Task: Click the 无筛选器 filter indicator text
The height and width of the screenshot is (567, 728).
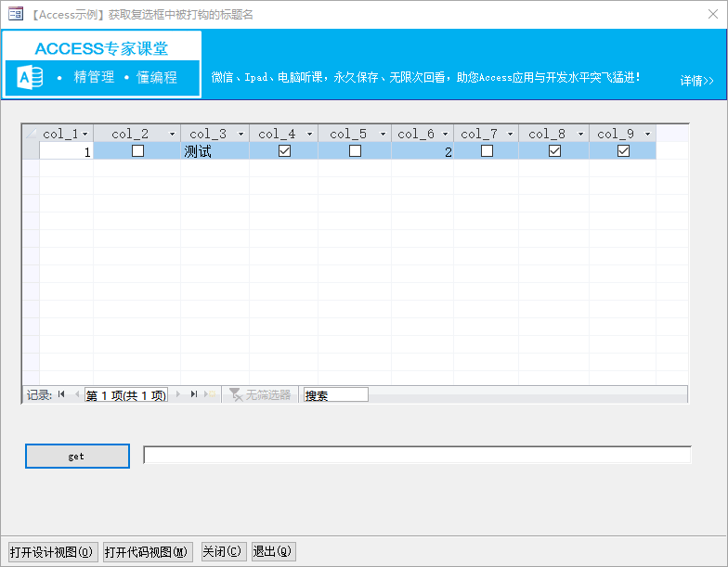Action: [x=267, y=395]
